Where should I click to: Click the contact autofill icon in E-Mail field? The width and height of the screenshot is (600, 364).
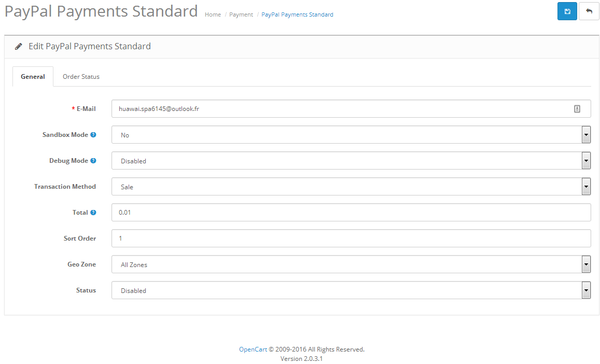pos(577,109)
